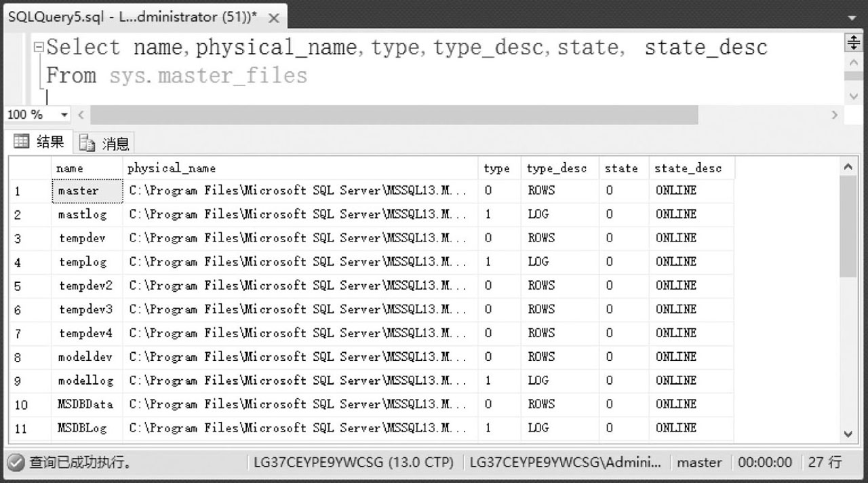
Task: Switch to the 结果 results tab
Action: pyautogui.click(x=40, y=142)
